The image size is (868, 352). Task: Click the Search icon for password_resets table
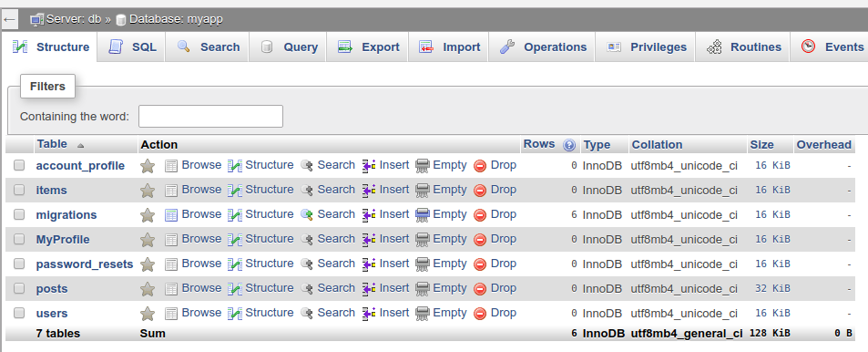click(x=307, y=264)
